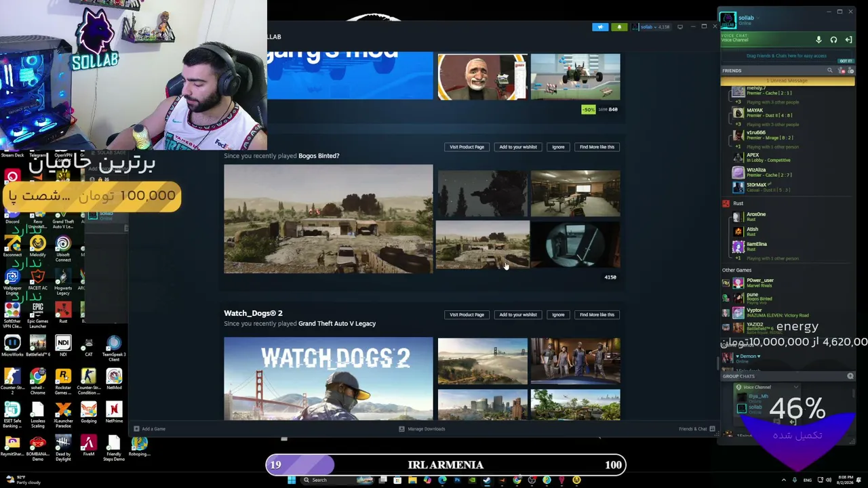
Task: Add Watch_Dogs 2 to your wishlist
Action: (518, 314)
